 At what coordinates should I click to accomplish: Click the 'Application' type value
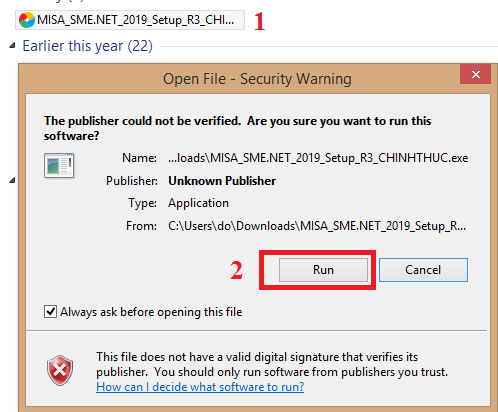198,203
